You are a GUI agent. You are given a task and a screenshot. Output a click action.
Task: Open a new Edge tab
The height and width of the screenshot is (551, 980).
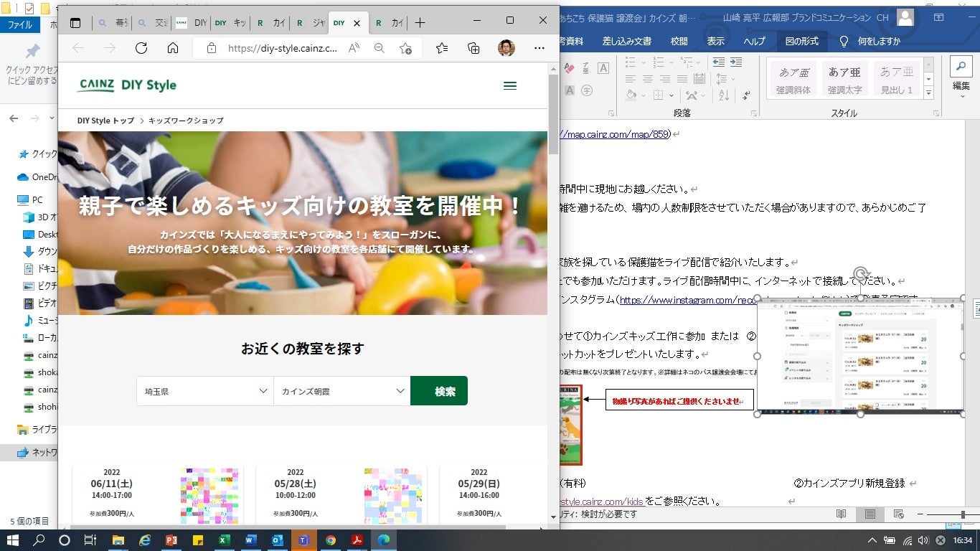coord(420,23)
